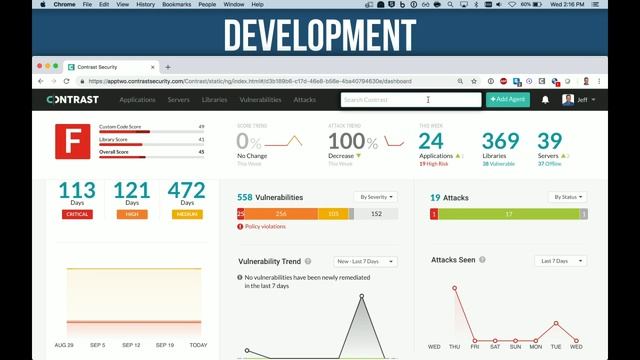Click the 24 Applications count
Image resolution: width=640 pixels, height=360 pixels.
431,141
